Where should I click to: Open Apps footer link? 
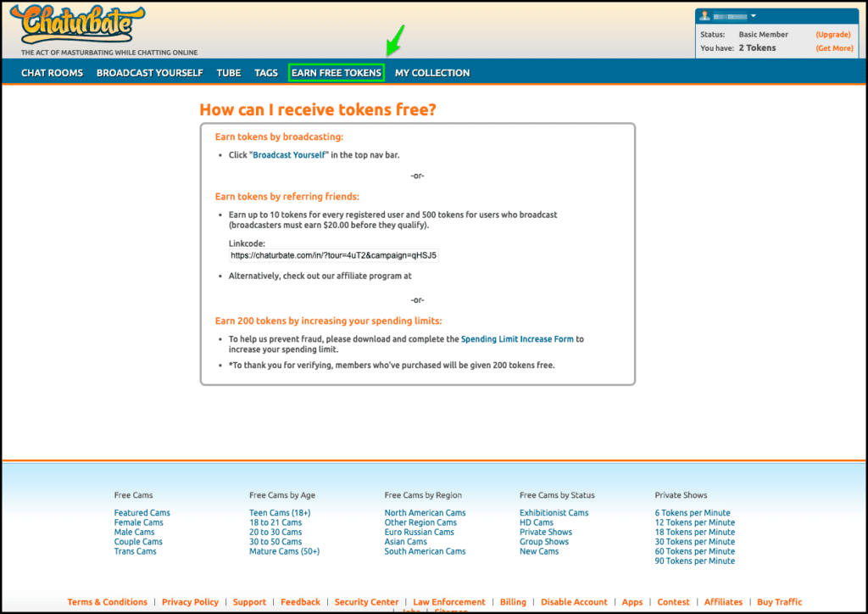[x=632, y=602]
